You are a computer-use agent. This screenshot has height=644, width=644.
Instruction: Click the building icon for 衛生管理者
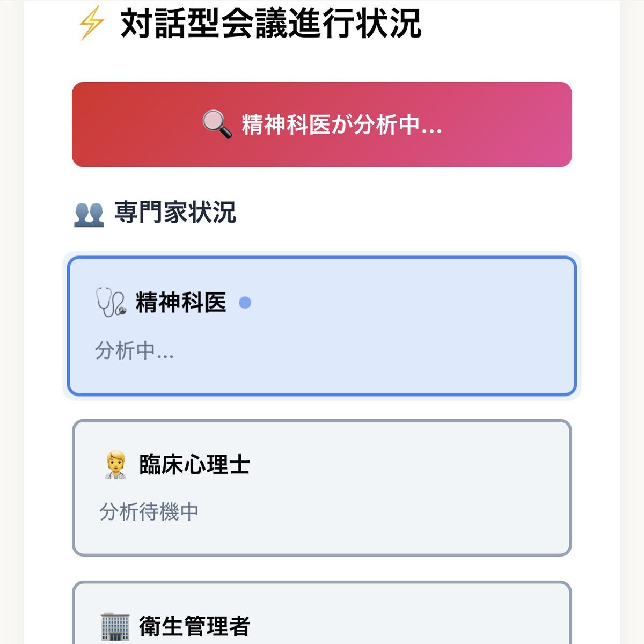click(115, 626)
